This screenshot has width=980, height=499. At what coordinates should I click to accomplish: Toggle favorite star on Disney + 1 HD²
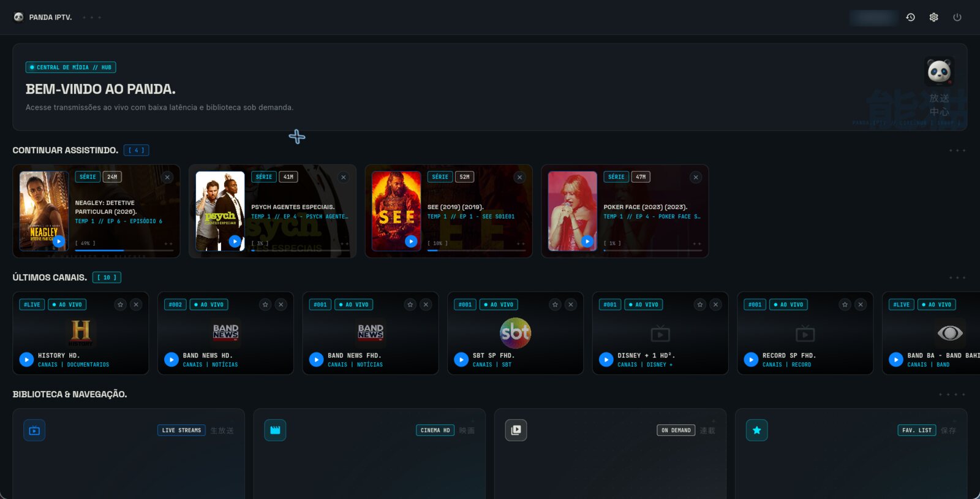coord(700,305)
